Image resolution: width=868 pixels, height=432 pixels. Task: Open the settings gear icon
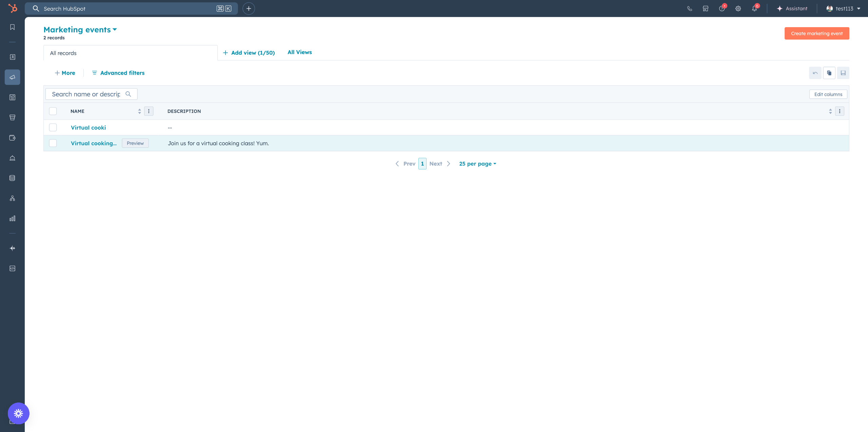(x=738, y=9)
